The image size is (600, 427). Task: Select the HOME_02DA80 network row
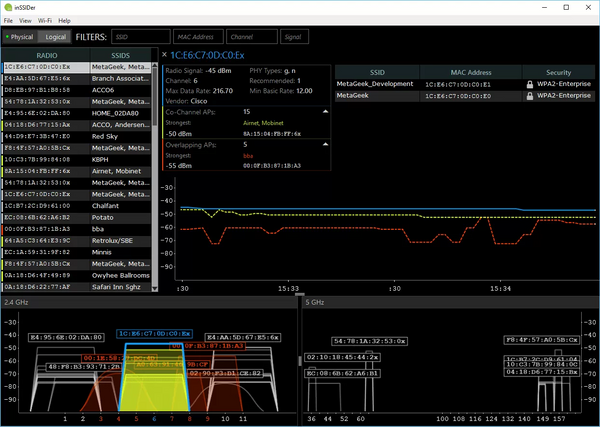pos(77,113)
